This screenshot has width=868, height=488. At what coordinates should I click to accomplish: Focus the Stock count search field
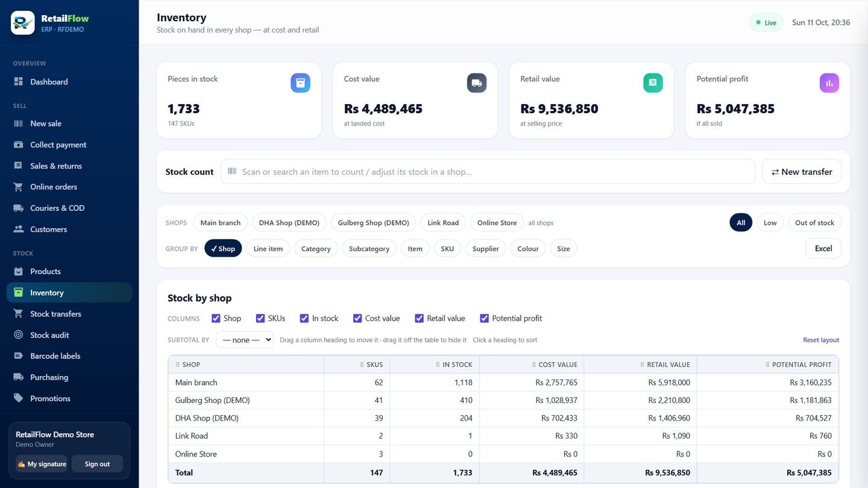[x=488, y=172]
